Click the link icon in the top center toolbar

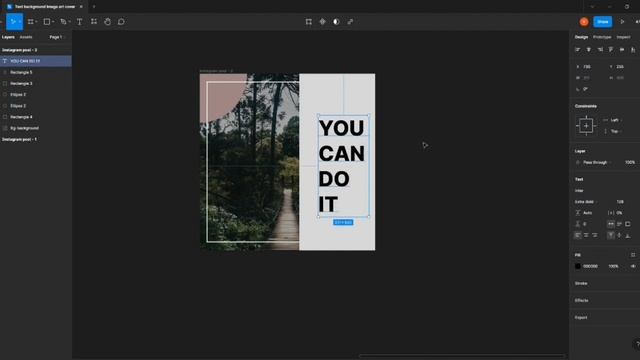350,22
